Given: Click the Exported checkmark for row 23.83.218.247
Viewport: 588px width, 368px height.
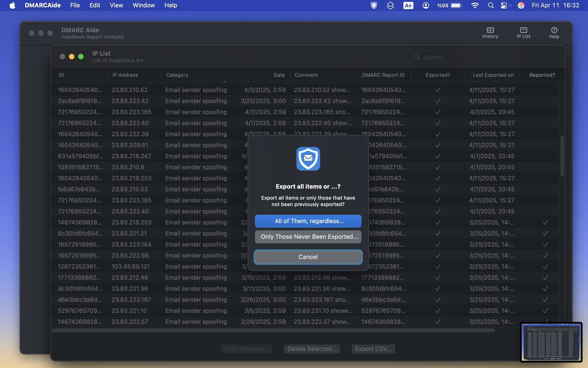Looking at the screenshot, I should (x=438, y=156).
